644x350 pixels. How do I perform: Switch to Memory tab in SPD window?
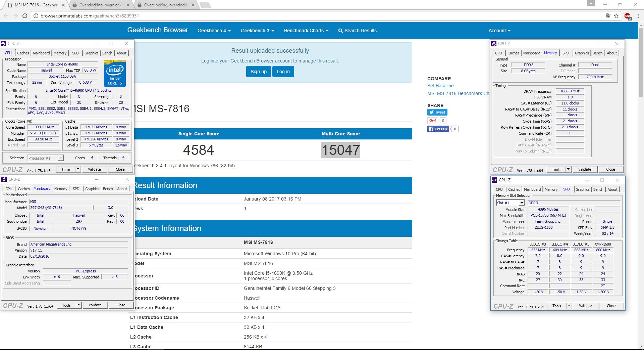(551, 189)
